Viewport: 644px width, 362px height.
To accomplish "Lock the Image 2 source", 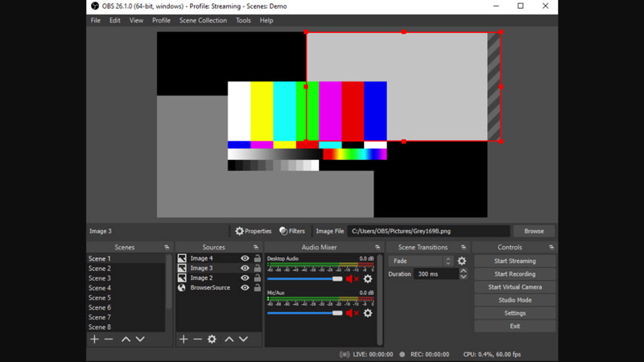I will [x=258, y=278].
